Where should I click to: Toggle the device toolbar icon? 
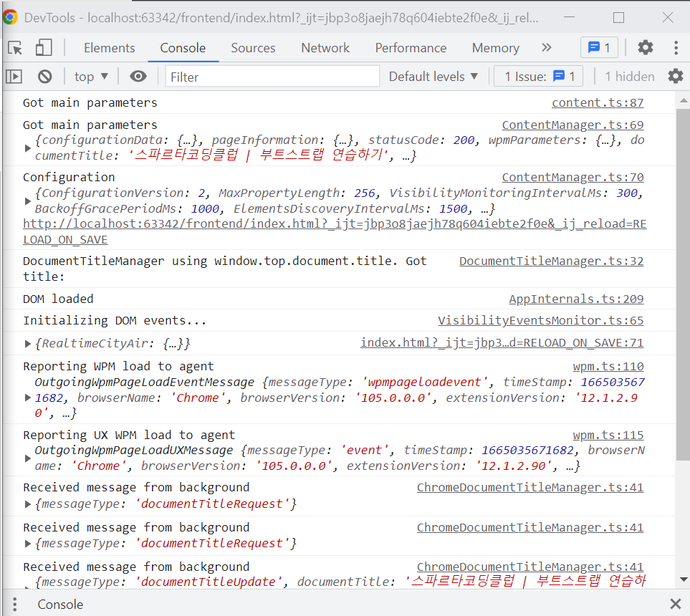tap(44, 48)
